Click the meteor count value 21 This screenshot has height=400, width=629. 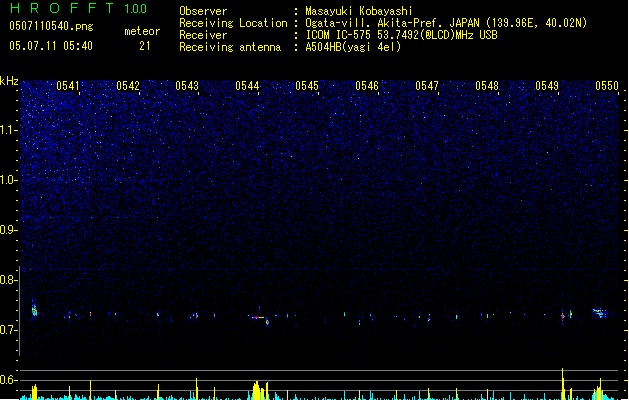coord(145,46)
